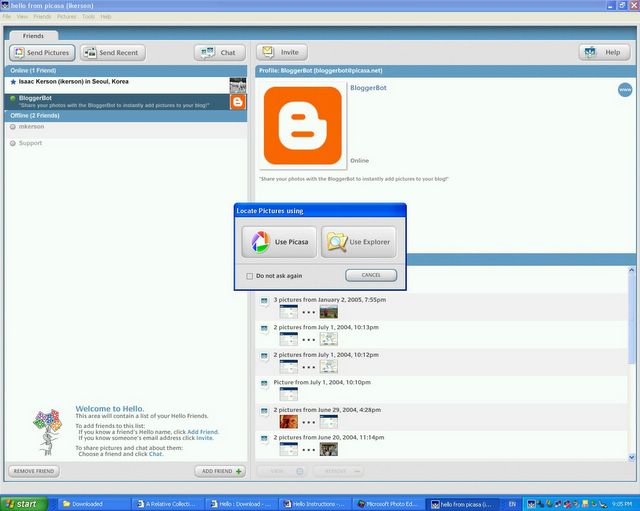Click the Send Pictures button

42,53
